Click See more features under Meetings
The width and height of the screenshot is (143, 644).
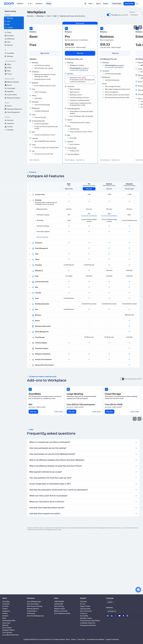(42, 237)
